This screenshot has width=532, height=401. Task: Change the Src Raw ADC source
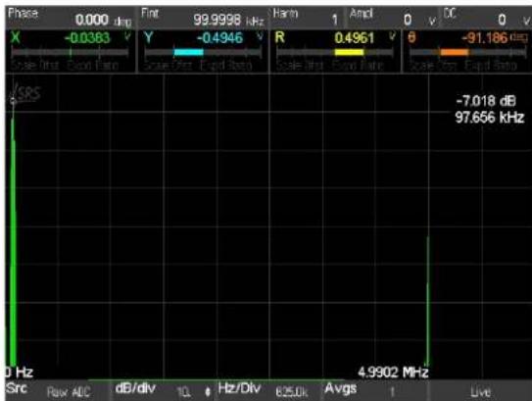[x=58, y=391]
